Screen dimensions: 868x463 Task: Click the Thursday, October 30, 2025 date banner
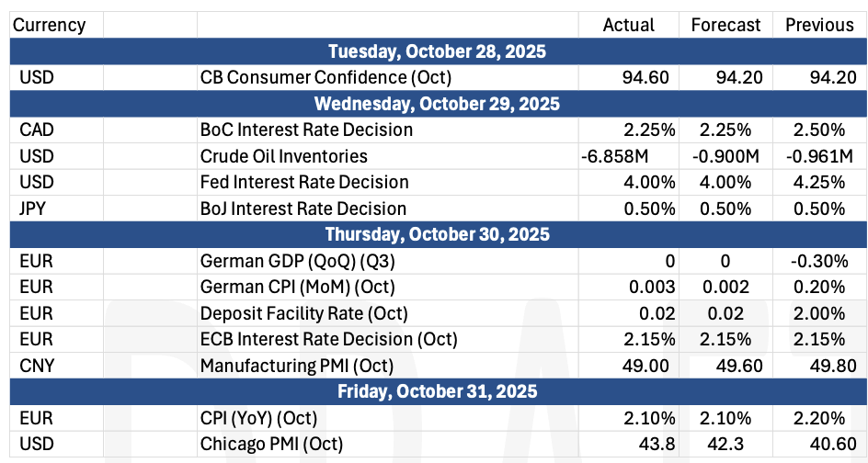click(x=437, y=234)
